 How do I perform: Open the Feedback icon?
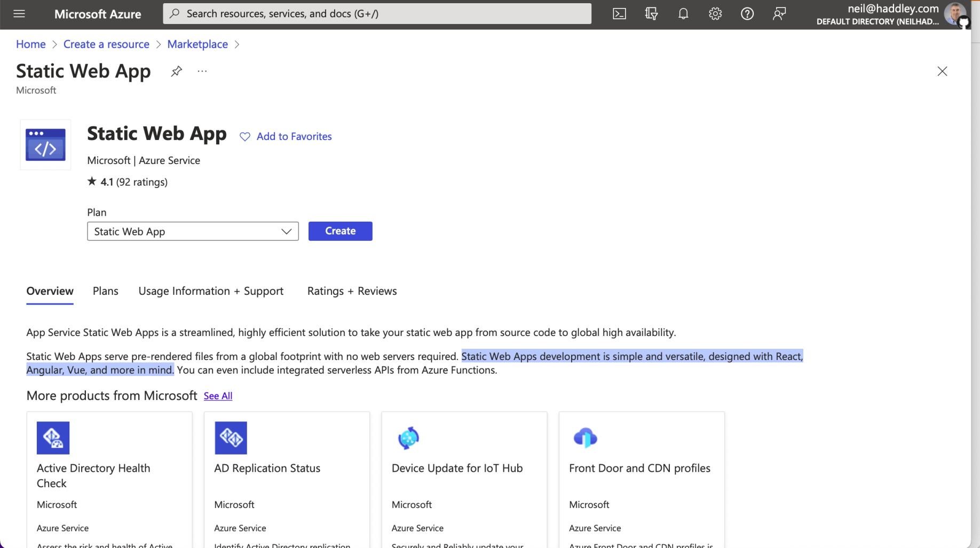pos(779,14)
